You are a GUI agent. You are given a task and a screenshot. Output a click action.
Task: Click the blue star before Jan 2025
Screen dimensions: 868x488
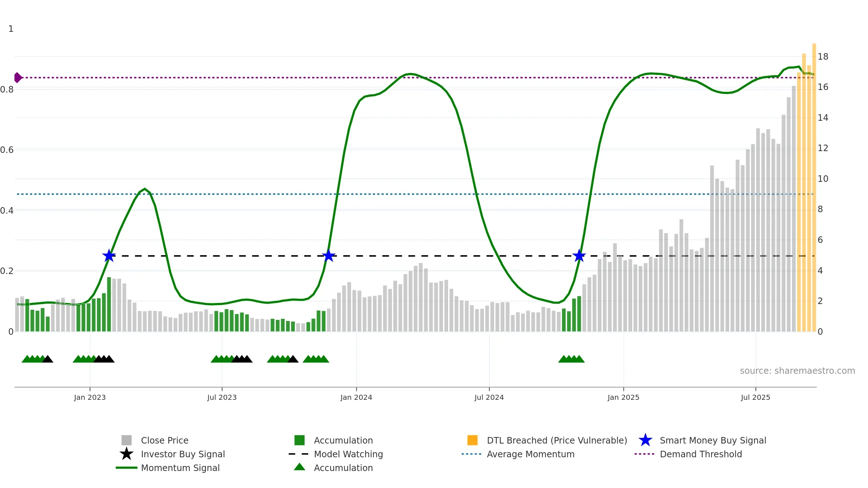tap(579, 256)
